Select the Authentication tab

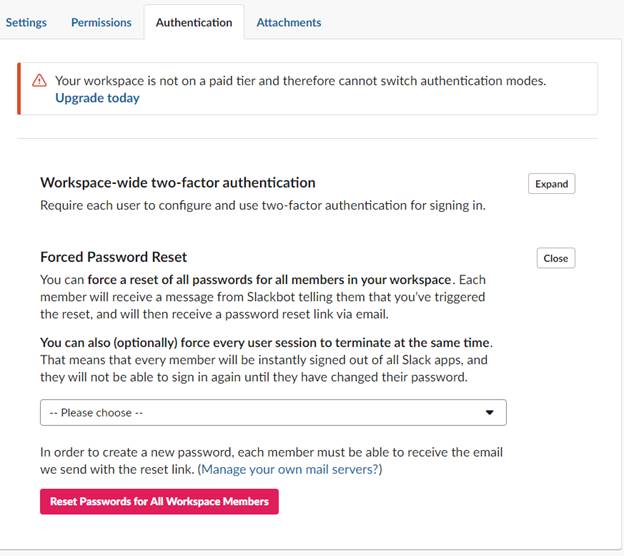click(194, 23)
